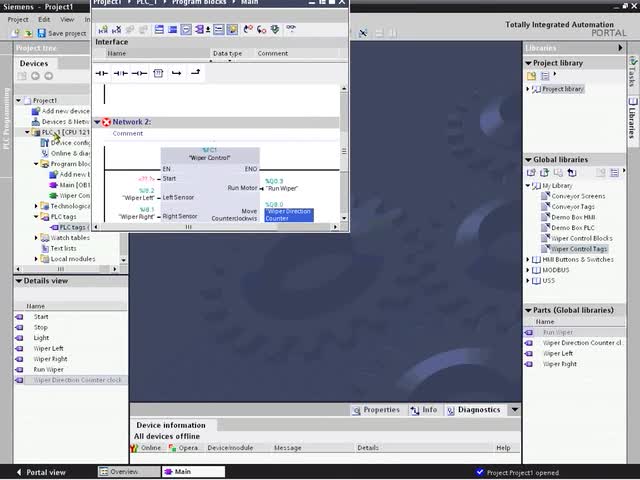The image size is (640, 480).
Task: Open the Project menu
Action: coord(18,20)
